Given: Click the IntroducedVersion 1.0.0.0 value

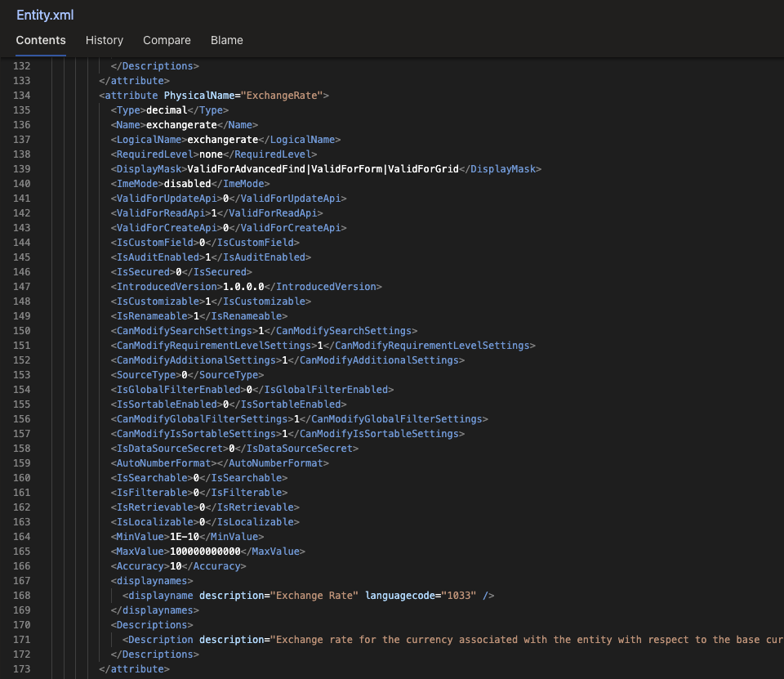Looking at the screenshot, I should tap(243, 287).
